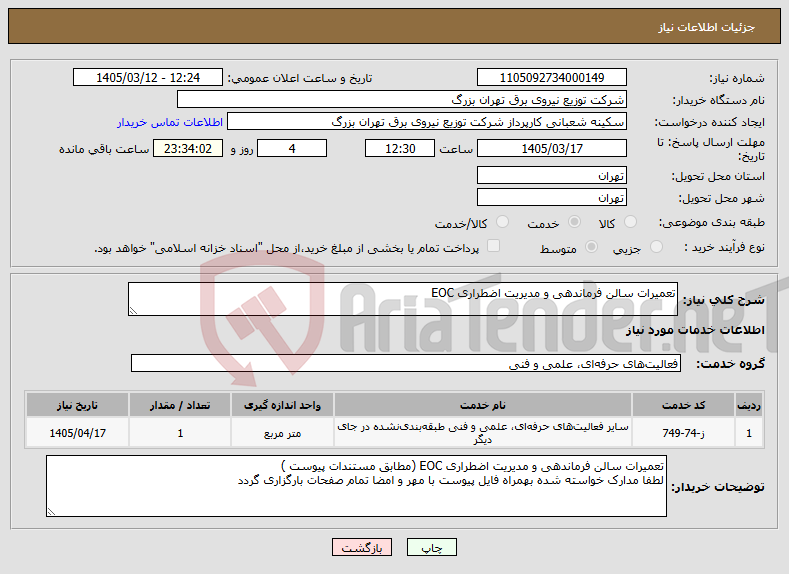The image size is (789, 574).
Task: Select the کالا radio button
Action: click(630, 222)
